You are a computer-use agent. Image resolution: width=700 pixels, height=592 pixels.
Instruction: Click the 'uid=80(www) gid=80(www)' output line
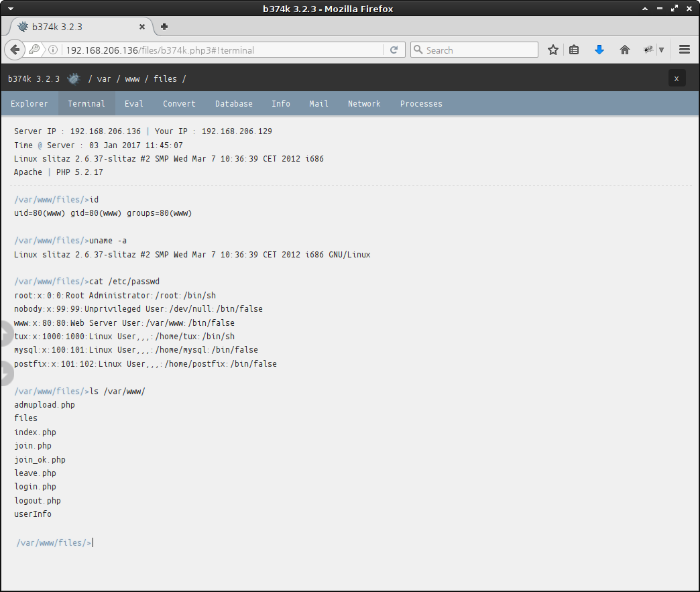tap(103, 213)
